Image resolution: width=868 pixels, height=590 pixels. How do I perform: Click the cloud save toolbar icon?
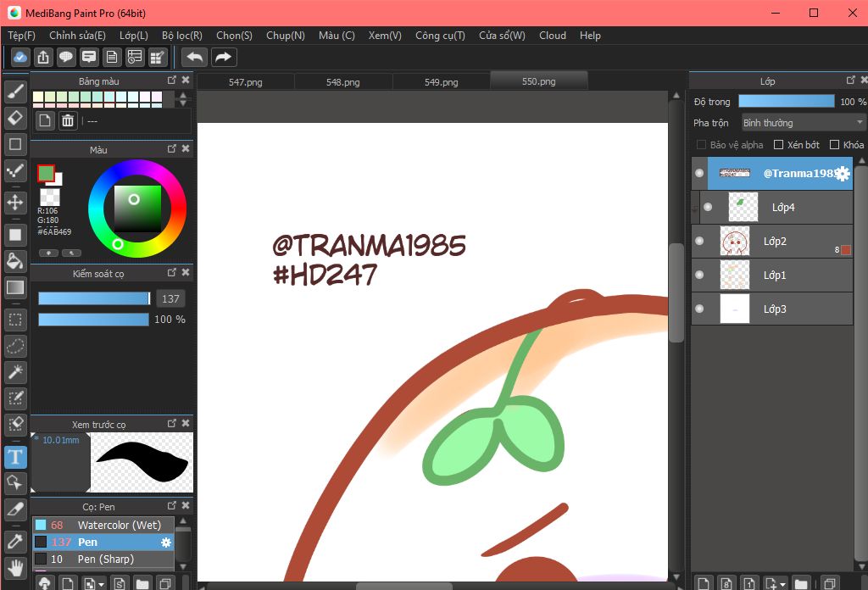coord(20,57)
